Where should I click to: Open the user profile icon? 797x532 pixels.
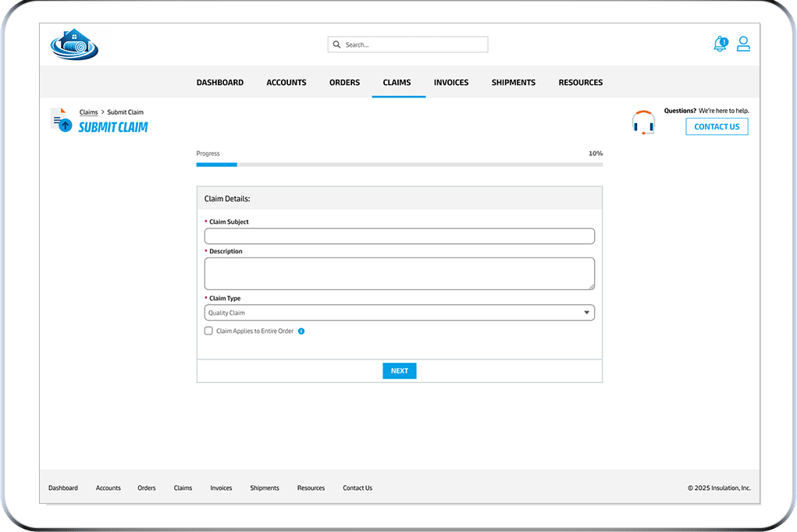coord(743,44)
